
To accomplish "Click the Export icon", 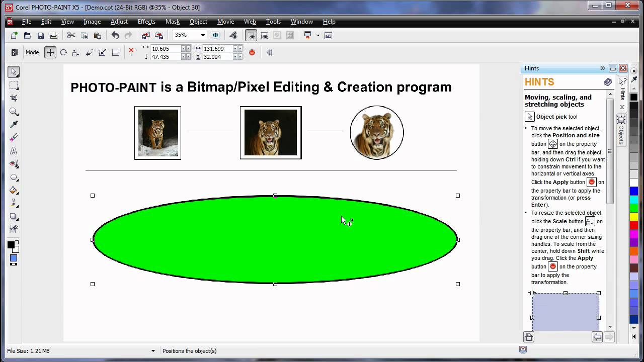I will (x=158, y=35).
